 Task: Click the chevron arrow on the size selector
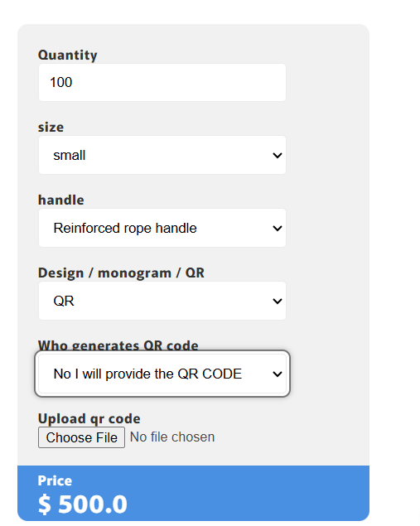[x=277, y=156]
